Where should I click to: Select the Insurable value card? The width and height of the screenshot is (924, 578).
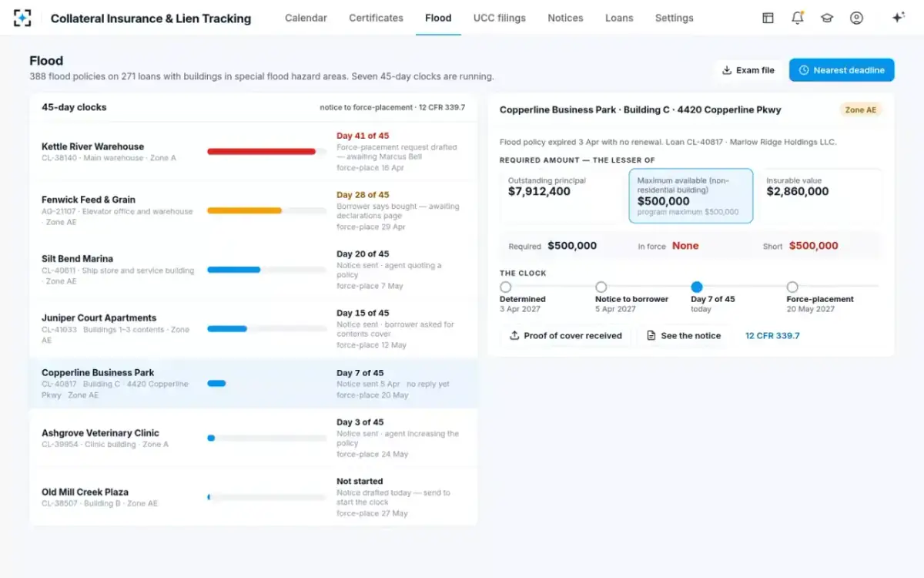point(820,196)
